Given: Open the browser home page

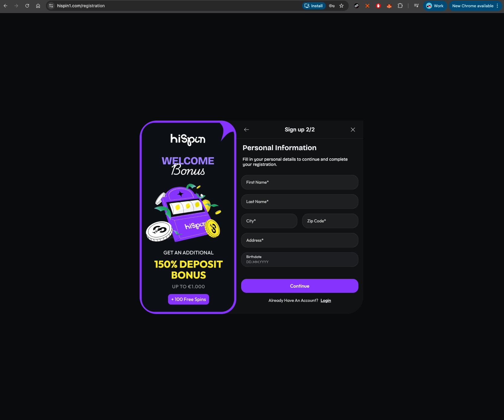Looking at the screenshot, I should (38, 6).
